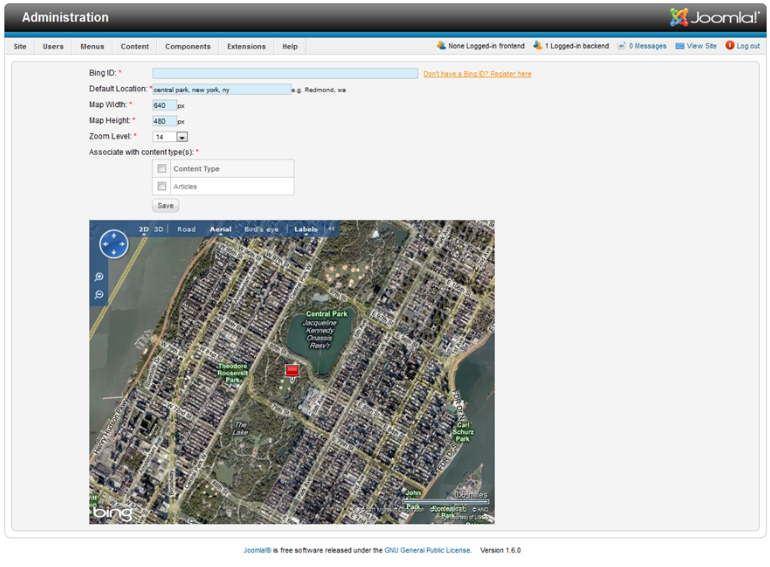Click the map pan compass control
The height and width of the screenshot is (567, 770).
point(114,244)
